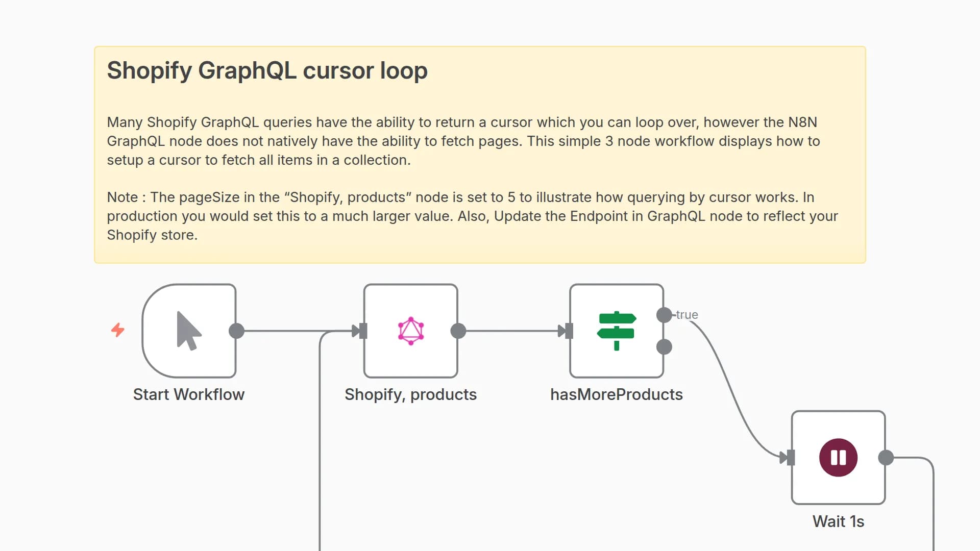Screen dimensions: 980x551
Task: Select the Wait 1s node label
Action: (x=838, y=521)
